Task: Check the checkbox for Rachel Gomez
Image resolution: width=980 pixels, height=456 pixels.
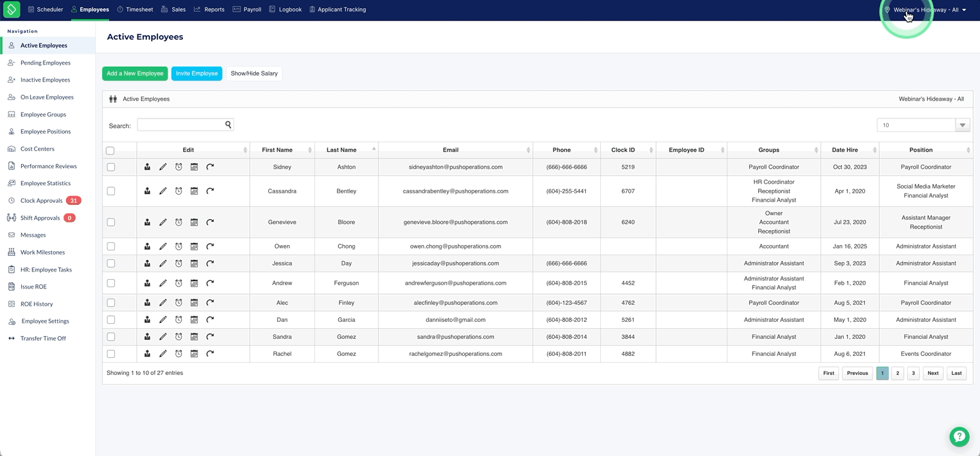Action: [x=111, y=354]
